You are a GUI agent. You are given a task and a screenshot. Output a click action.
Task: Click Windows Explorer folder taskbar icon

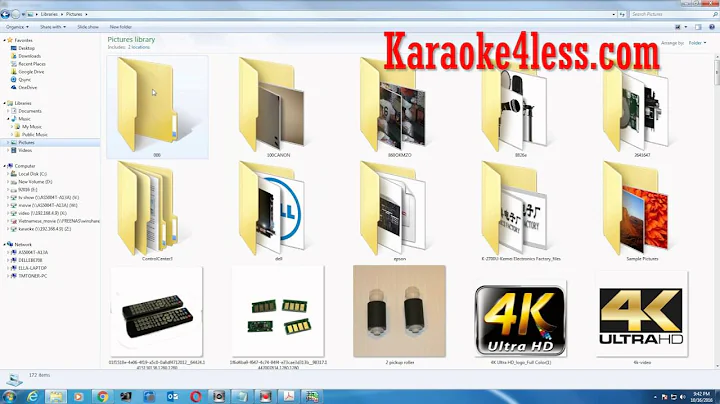click(56, 396)
